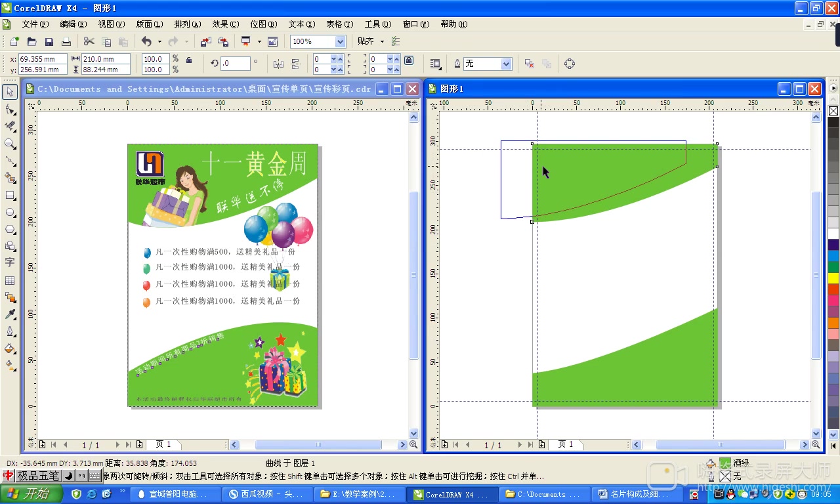Screen dimensions: 840x504
Task: Click the 开始 Start button
Action: pyautogui.click(x=31, y=494)
